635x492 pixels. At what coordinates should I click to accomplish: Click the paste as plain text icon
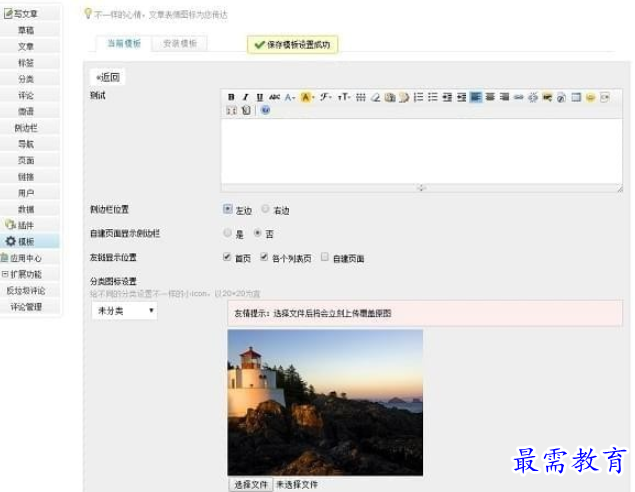(390, 97)
